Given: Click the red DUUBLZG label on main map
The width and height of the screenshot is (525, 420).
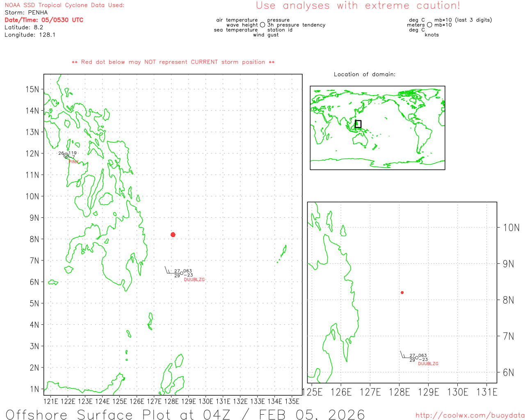Looking at the screenshot, I should point(194,280).
